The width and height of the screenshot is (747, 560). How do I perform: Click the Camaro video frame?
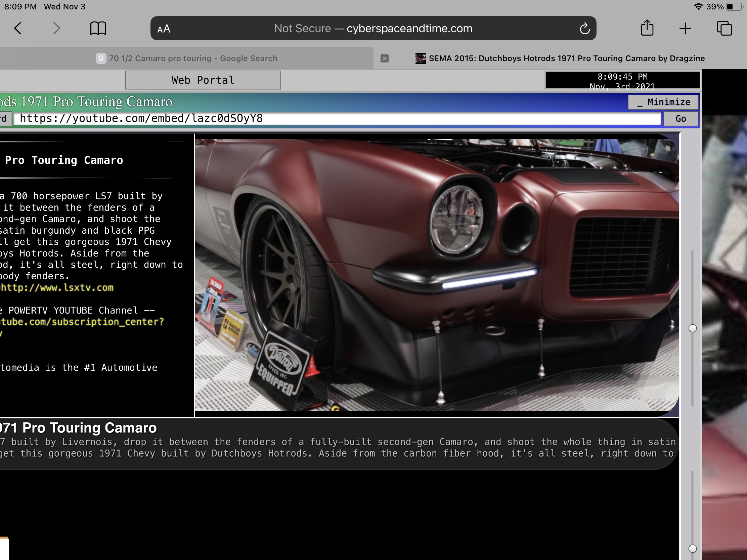(x=437, y=275)
